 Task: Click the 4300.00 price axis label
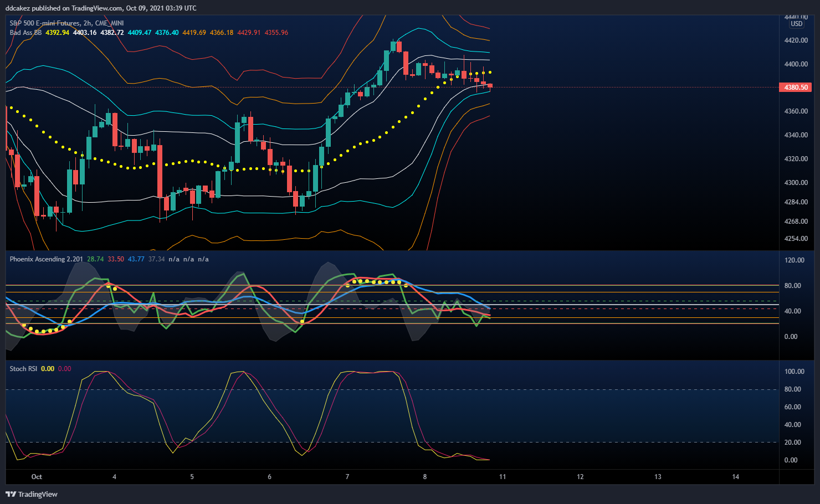(796, 183)
